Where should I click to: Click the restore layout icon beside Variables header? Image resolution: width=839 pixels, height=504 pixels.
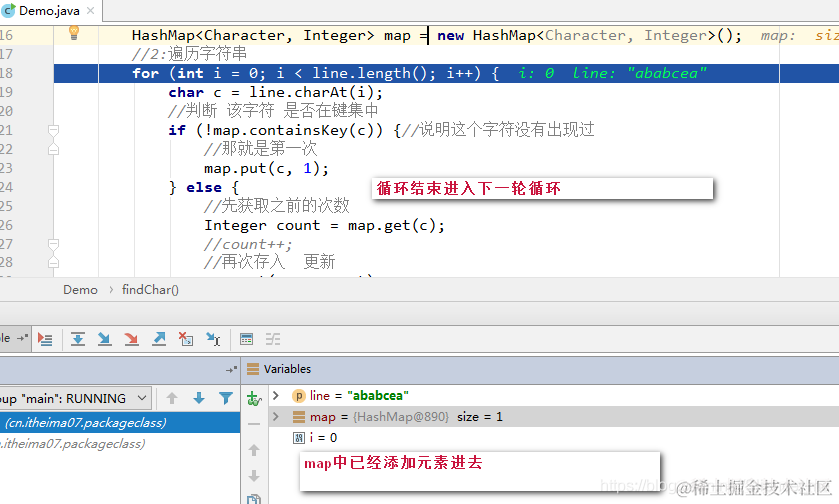[x=231, y=369]
